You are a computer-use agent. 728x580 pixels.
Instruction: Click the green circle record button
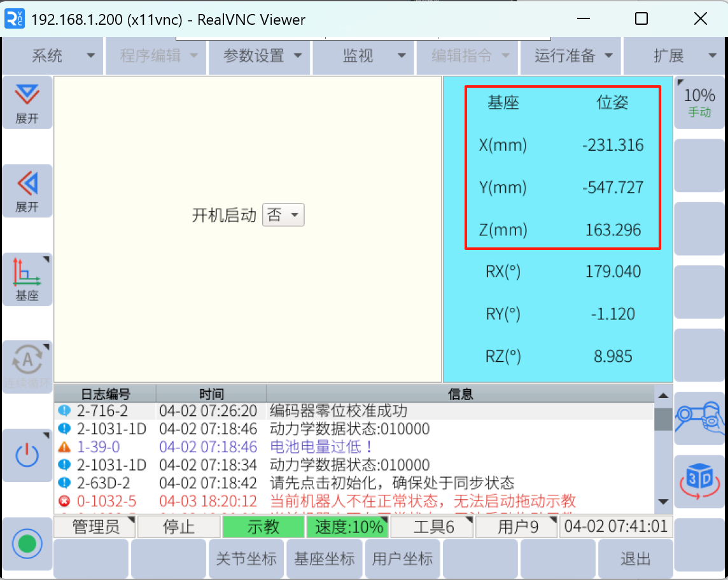[x=27, y=544]
